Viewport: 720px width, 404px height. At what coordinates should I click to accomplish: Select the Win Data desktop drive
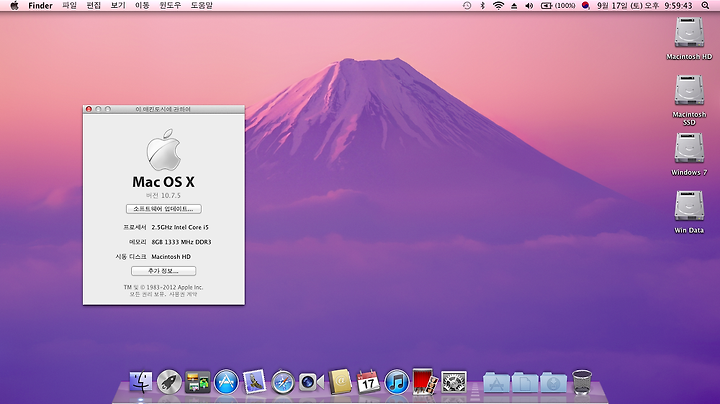(x=689, y=212)
